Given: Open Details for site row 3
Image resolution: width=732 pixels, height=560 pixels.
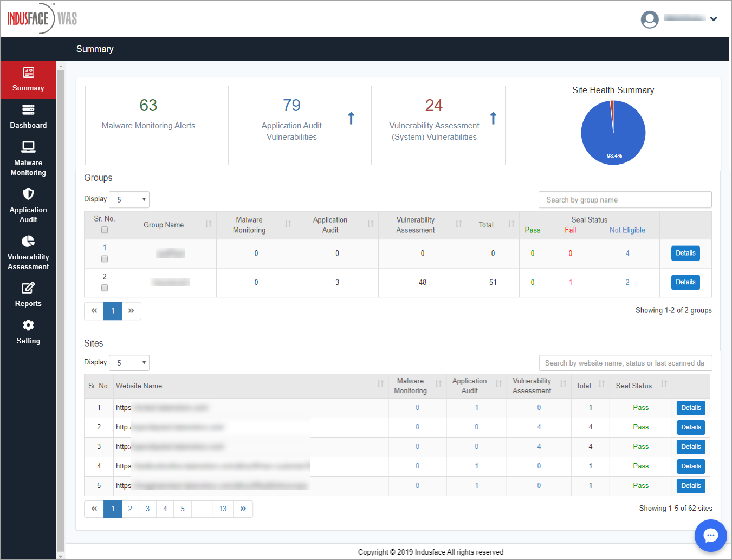Looking at the screenshot, I should 691,447.
